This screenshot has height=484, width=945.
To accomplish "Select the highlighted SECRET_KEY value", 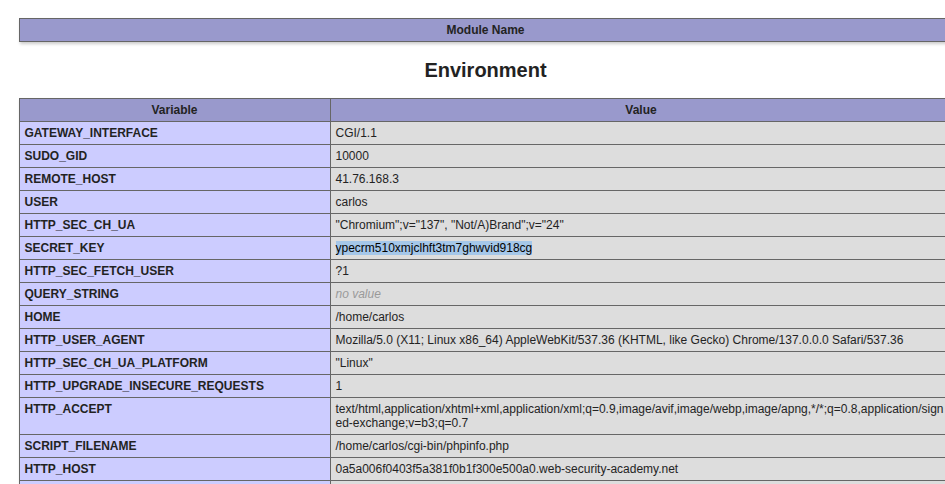I will [x=433, y=248].
